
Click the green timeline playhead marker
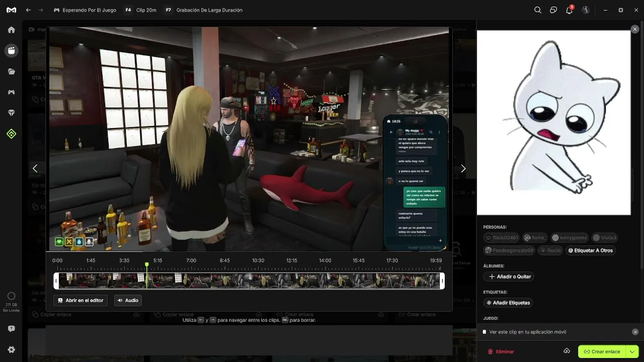pos(147,264)
